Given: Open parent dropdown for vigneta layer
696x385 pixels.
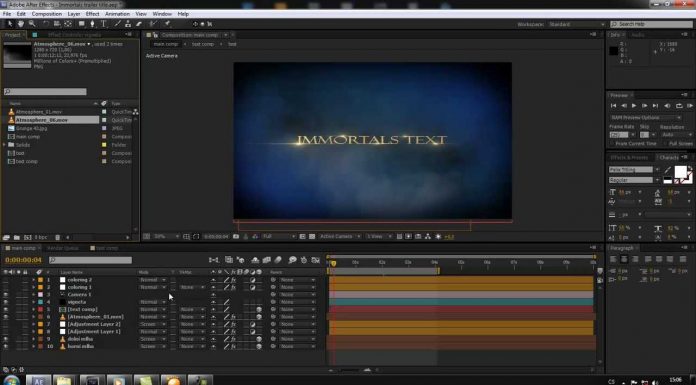Looking at the screenshot, I should pos(297,302).
